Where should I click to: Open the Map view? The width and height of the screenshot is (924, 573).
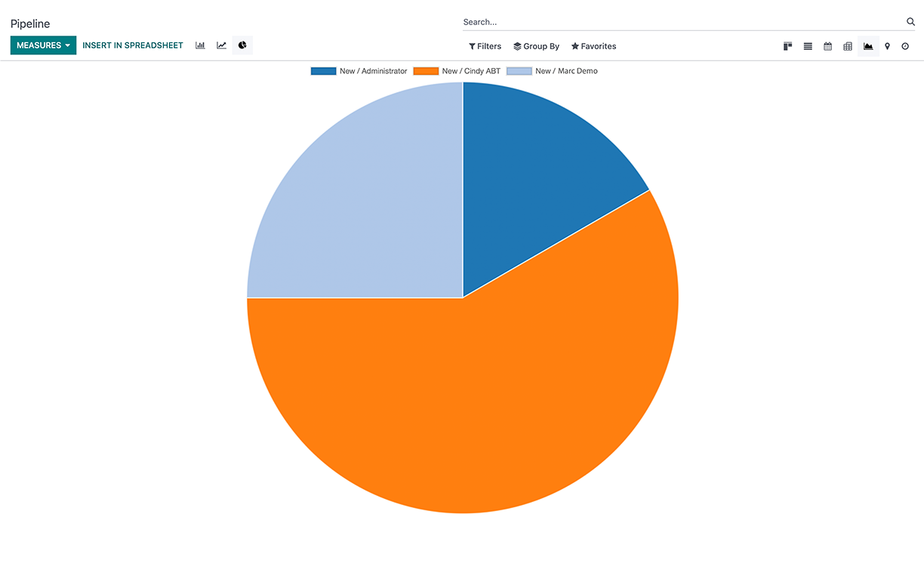(x=887, y=46)
